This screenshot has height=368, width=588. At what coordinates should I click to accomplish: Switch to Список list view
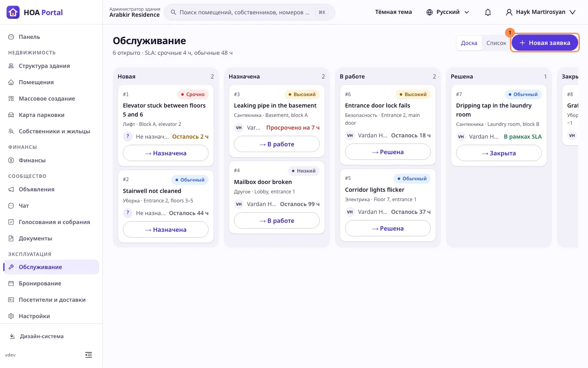pos(496,43)
